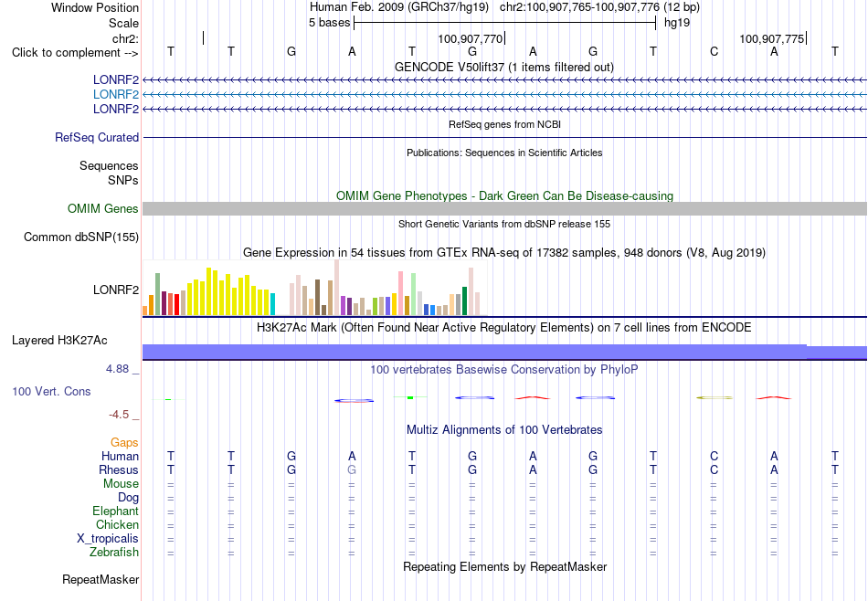Select the Human species label
The width and height of the screenshot is (868, 601).
120,456
